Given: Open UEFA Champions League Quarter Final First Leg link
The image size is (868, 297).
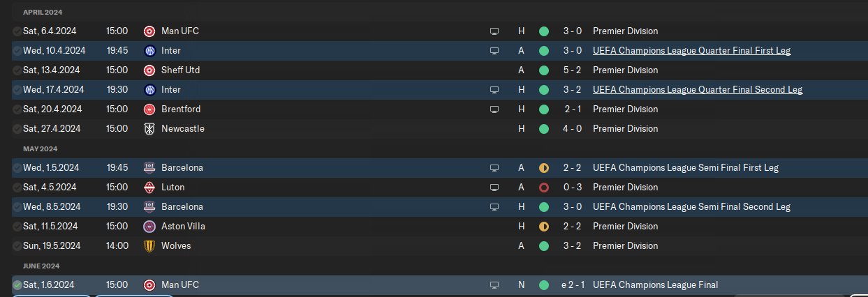Looking at the screenshot, I should pos(691,51).
